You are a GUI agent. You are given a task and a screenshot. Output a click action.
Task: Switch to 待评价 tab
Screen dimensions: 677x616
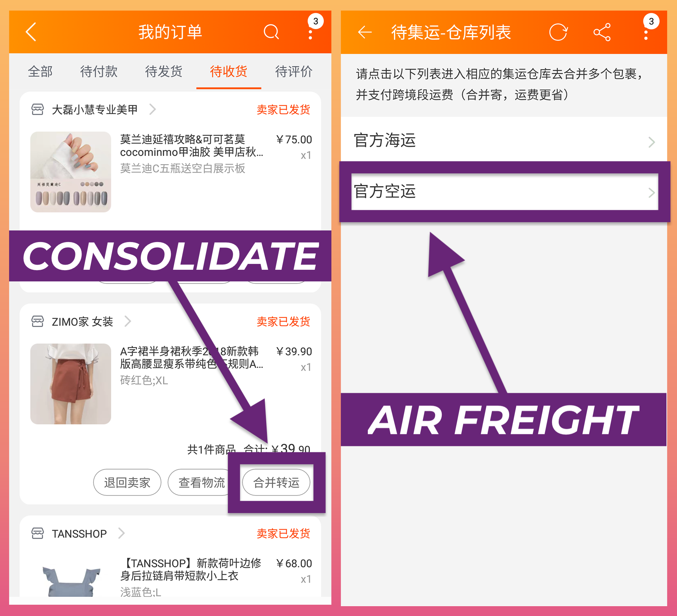pyautogui.click(x=294, y=71)
